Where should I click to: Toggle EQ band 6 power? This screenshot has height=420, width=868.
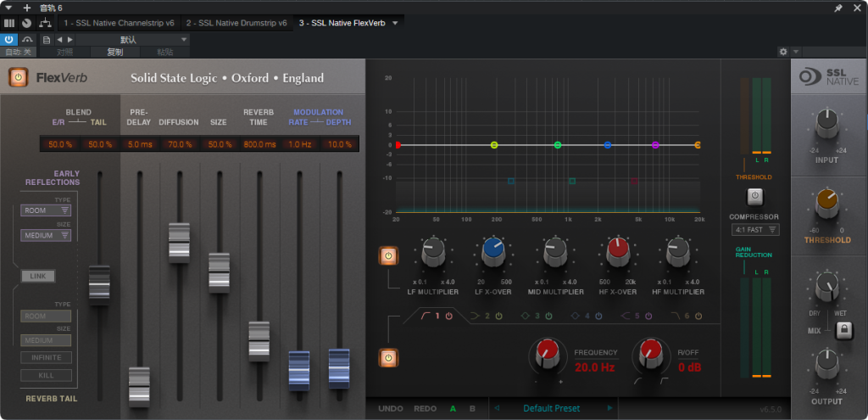(x=698, y=316)
